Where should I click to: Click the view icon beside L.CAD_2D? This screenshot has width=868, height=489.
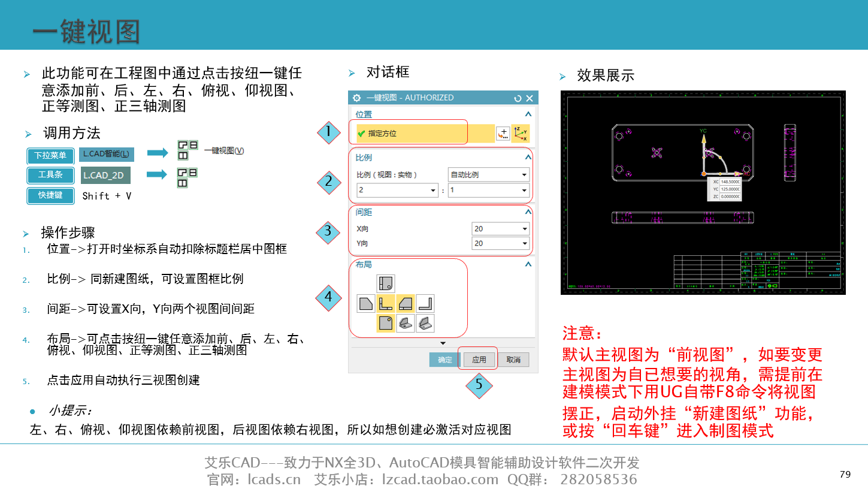(187, 177)
